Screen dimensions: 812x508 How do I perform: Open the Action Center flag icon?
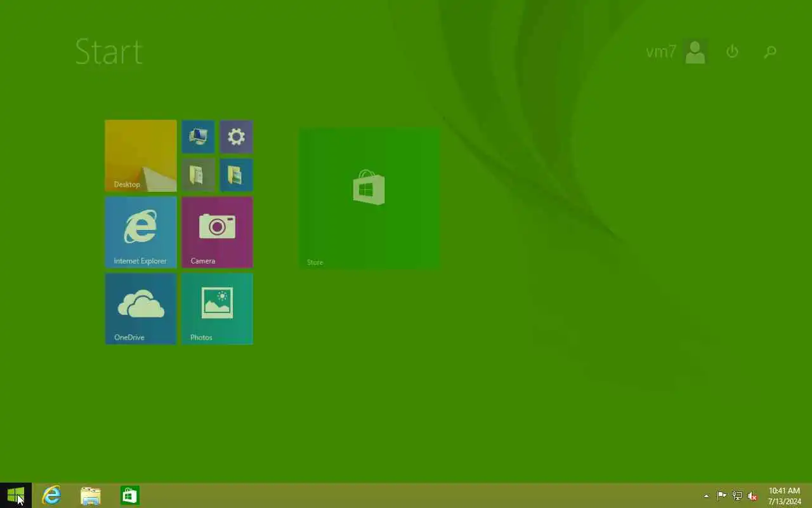(x=722, y=496)
